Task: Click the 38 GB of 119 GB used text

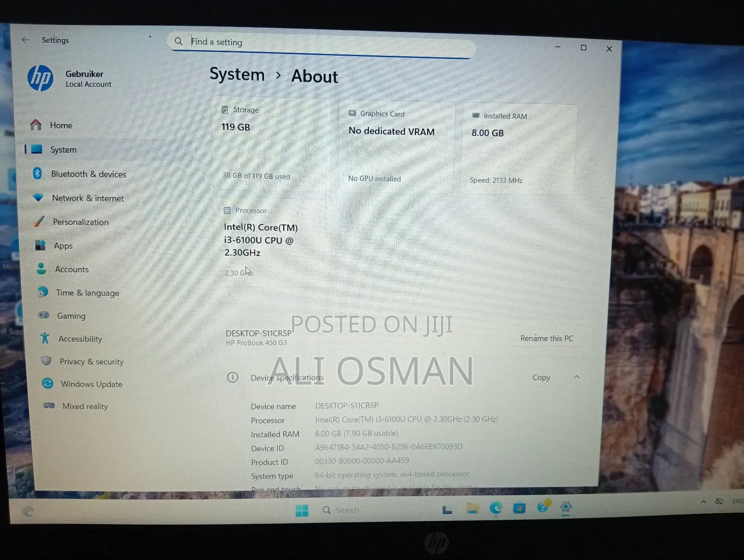Action: point(256,176)
